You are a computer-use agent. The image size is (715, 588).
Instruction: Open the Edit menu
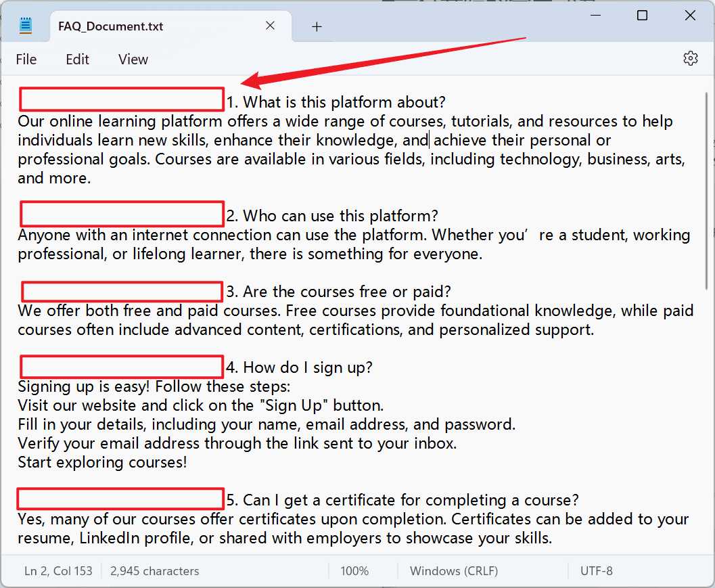pyautogui.click(x=77, y=60)
